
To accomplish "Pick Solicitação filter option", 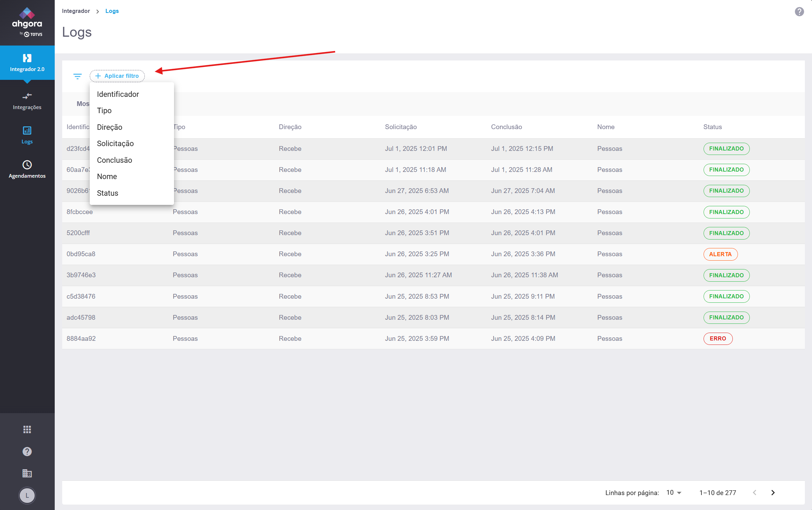I will (115, 143).
